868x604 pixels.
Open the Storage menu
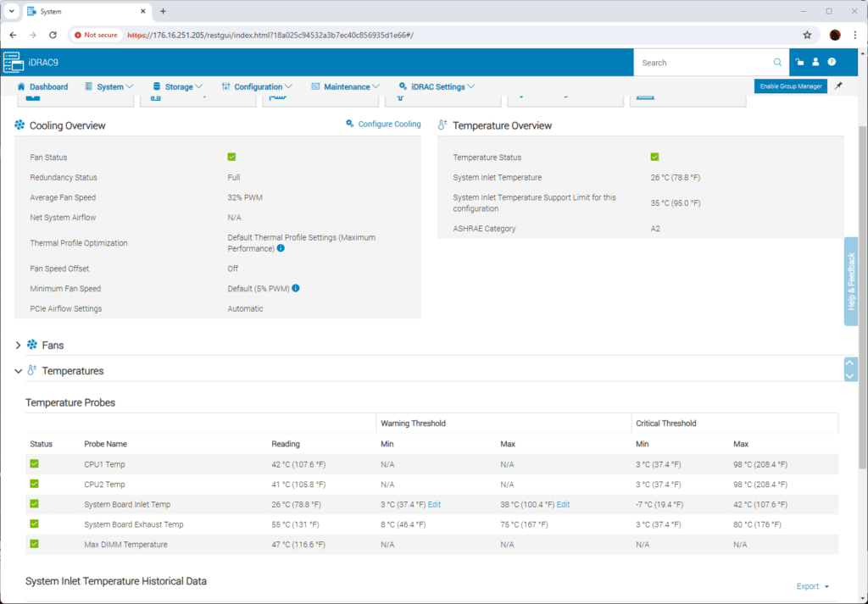(178, 87)
